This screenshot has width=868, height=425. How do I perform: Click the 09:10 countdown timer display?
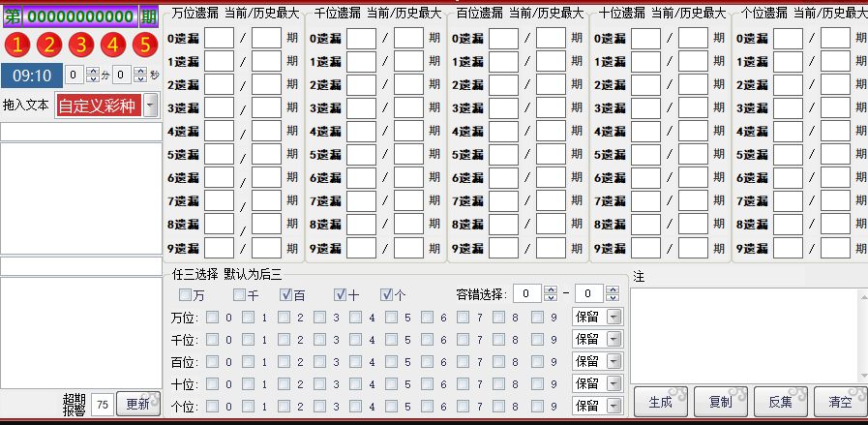click(x=32, y=76)
